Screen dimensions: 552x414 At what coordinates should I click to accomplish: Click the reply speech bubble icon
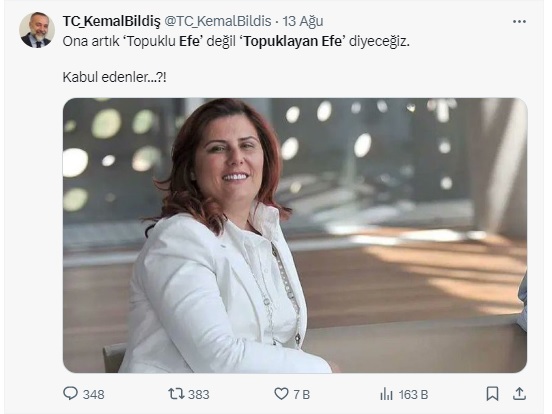[70, 393]
